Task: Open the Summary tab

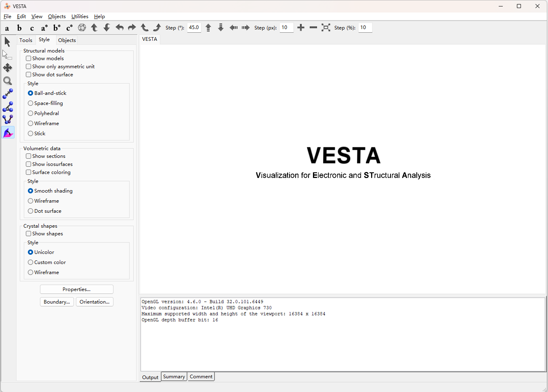Action: click(174, 377)
